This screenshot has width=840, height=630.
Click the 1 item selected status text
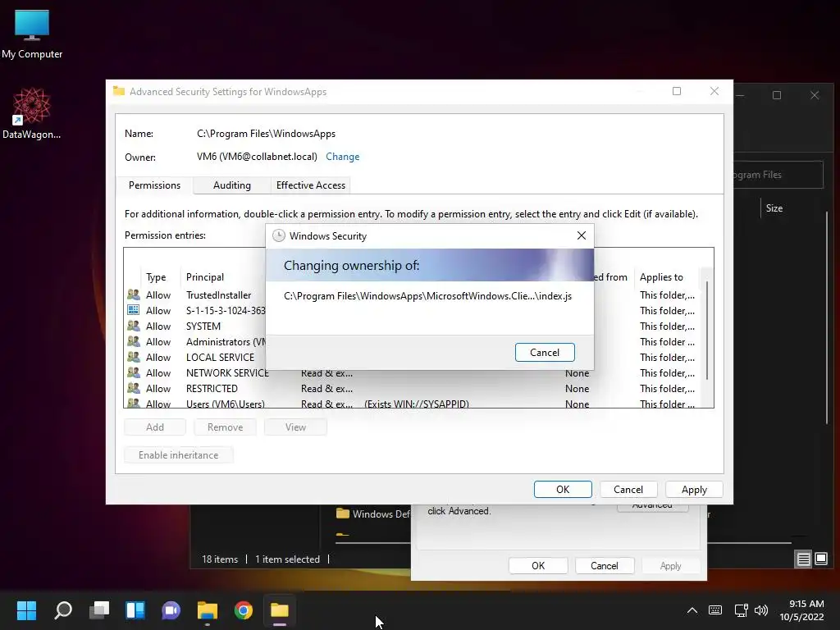coord(287,559)
